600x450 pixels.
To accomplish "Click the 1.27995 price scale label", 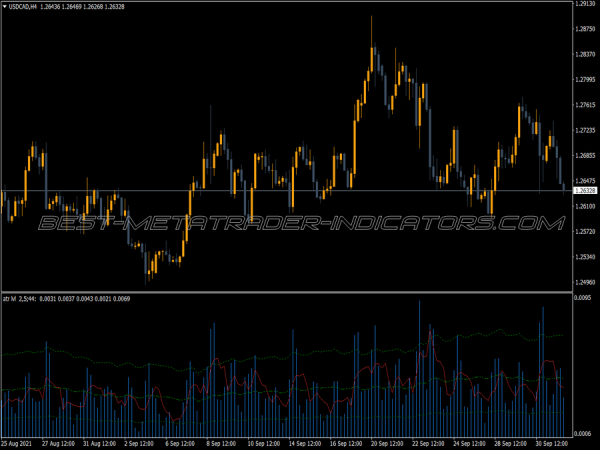I will (585, 80).
